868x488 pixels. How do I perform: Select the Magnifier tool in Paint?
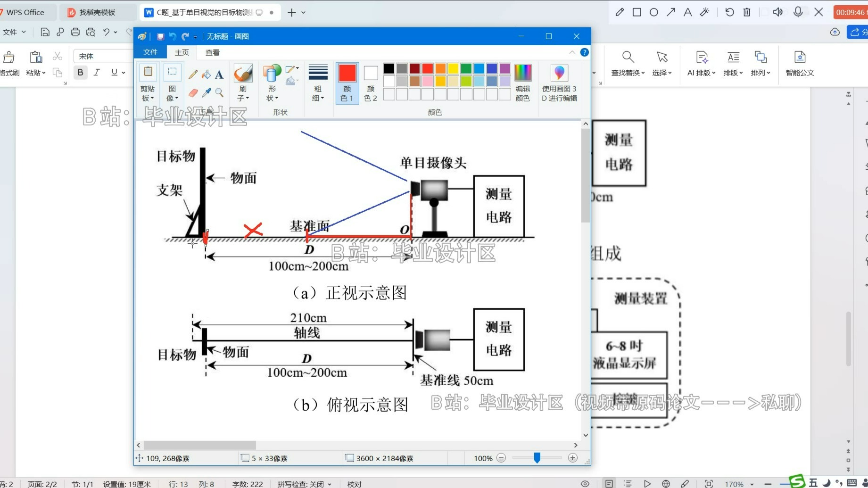point(219,93)
